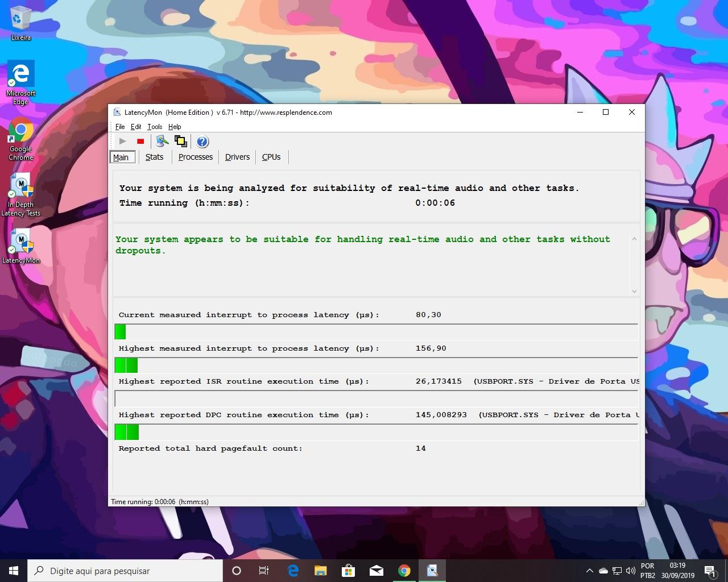
Task: Open the File menu
Action: click(x=120, y=127)
